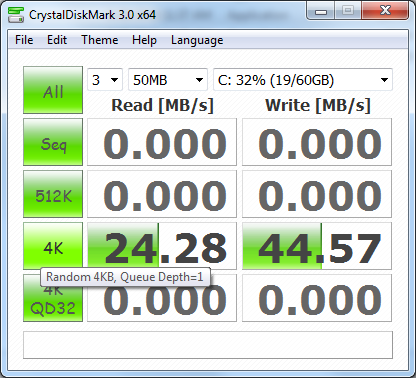Expand the test count dropdown showing 3
Viewport: 416px width, 378px height.
coord(105,80)
